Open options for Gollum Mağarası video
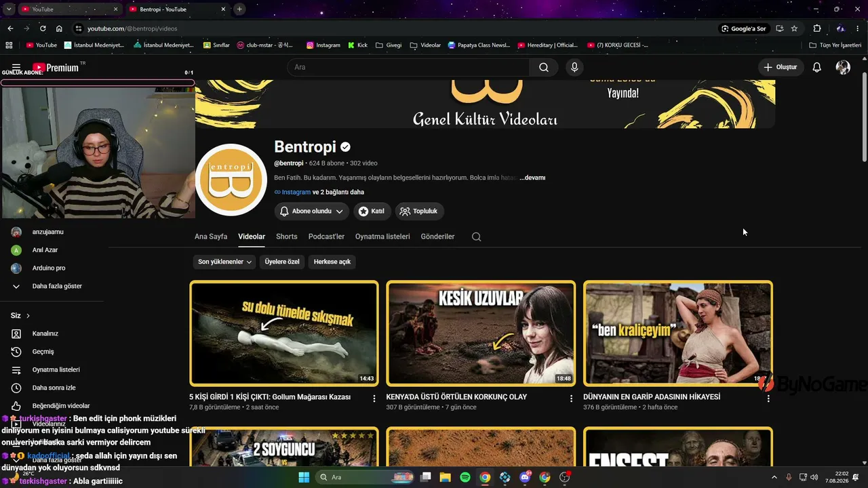This screenshot has width=868, height=488. coord(374,399)
